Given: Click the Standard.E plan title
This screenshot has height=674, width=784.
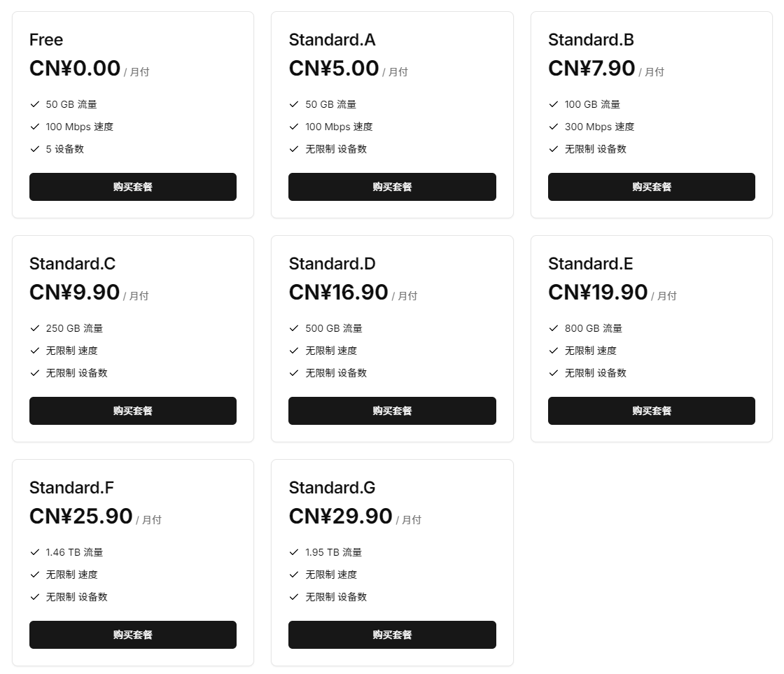Looking at the screenshot, I should (x=590, y=264).
